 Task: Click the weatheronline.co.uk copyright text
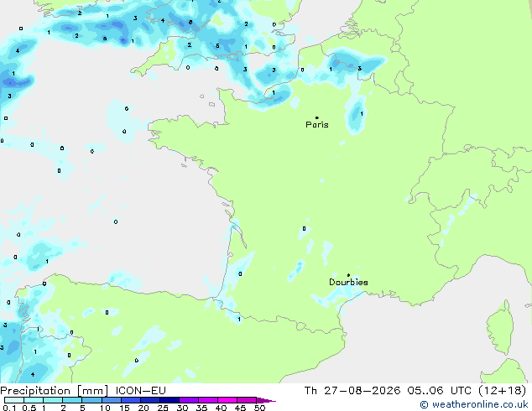click(x=474, y=404)
